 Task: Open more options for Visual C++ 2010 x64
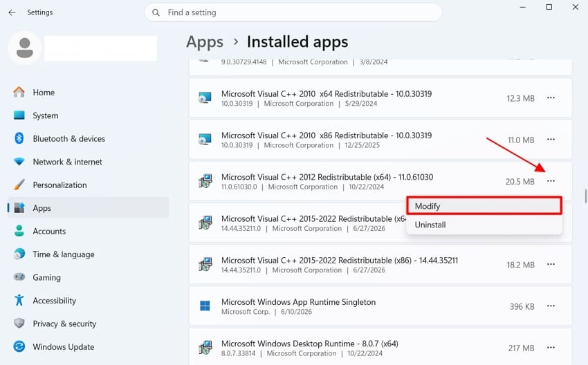coord(551,97)
